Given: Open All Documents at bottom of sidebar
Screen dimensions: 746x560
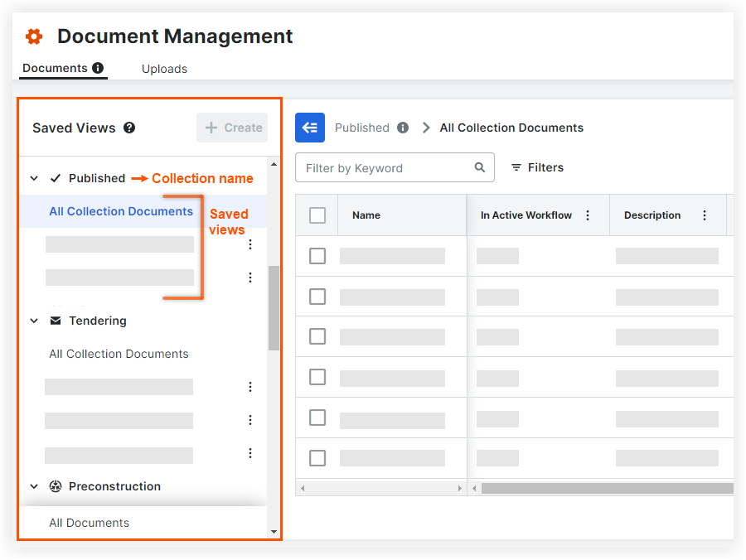Looking at the screenshot, I should pyautogui.click(x=90, y=523).
